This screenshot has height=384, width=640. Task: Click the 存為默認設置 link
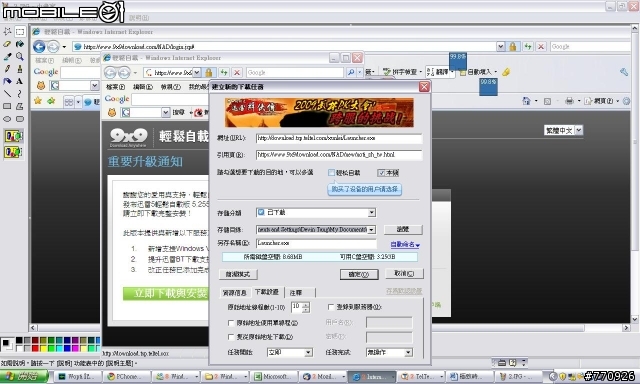pos(404,291)
